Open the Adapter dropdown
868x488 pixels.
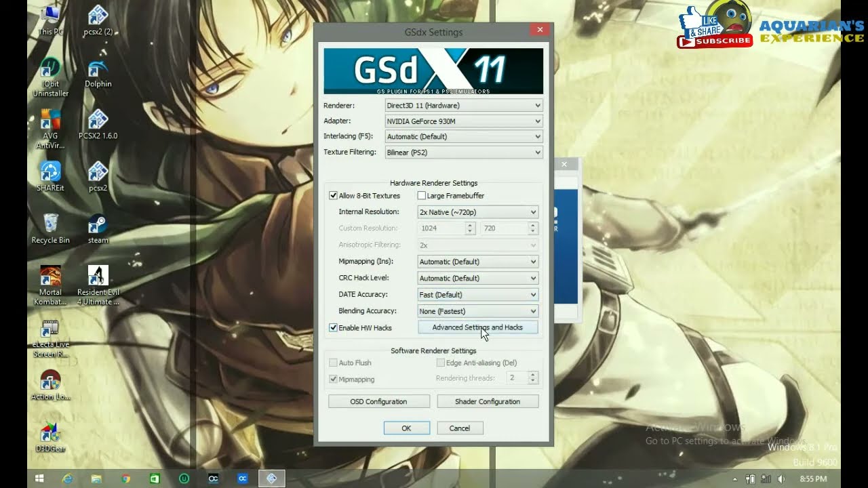point(463,121)
